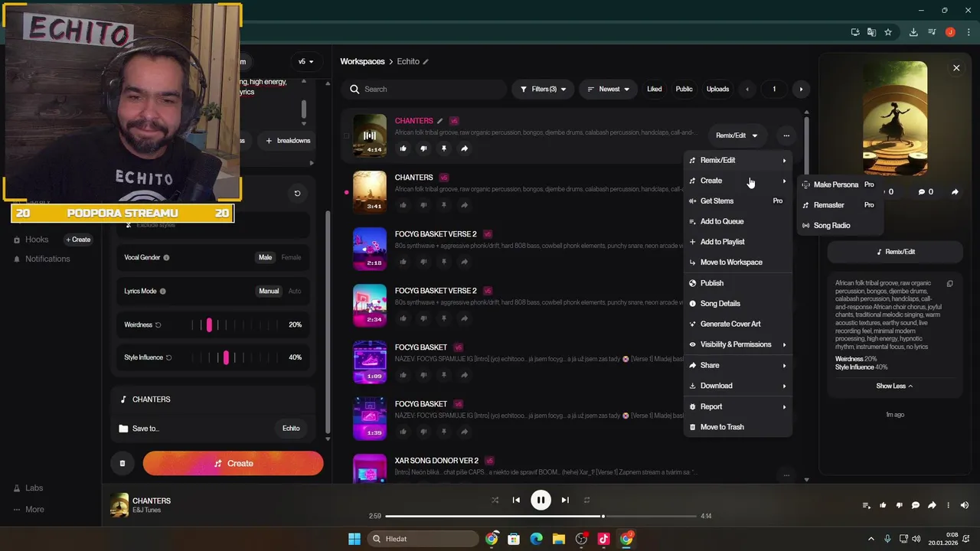The height and width of the screenshot is (551, 980).
Task: Toggle the Public filter
Action: click(x=684, y=90)
